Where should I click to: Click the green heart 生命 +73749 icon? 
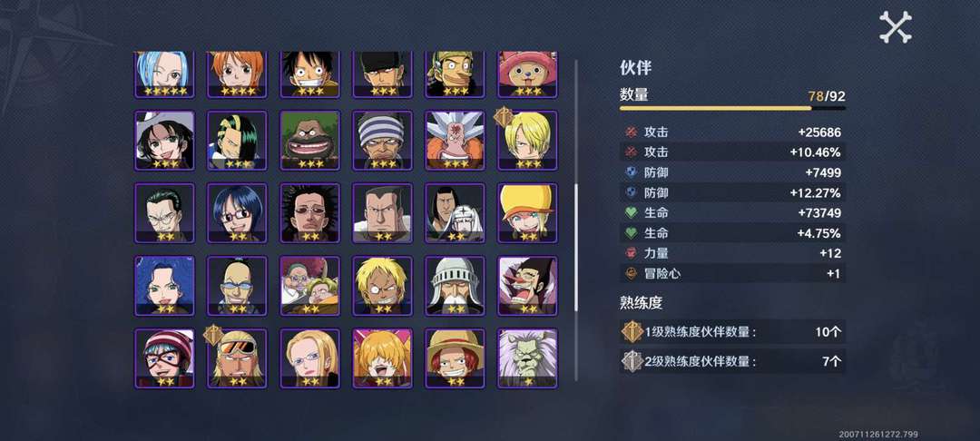click(x=632, y=212)
